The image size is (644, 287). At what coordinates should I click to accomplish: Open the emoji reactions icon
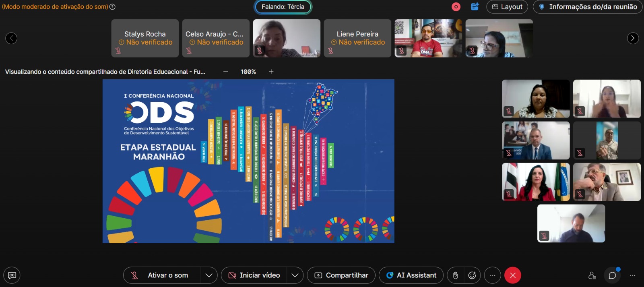click(472, 275)
